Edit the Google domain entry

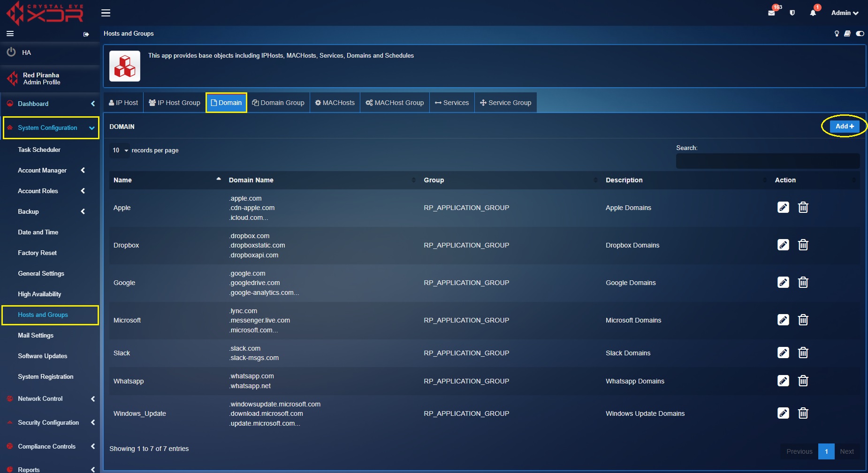(x=783, y=282)
